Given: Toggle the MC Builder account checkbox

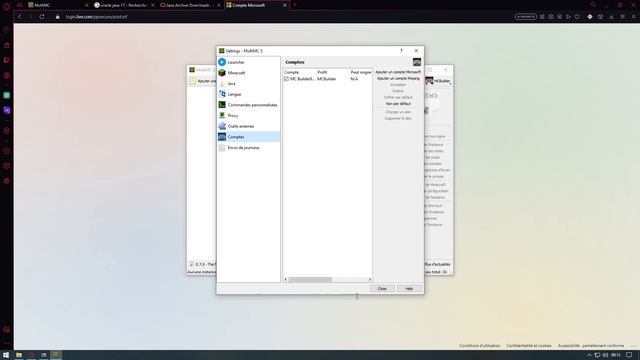Looking at the screenshot, I should 287,79.
